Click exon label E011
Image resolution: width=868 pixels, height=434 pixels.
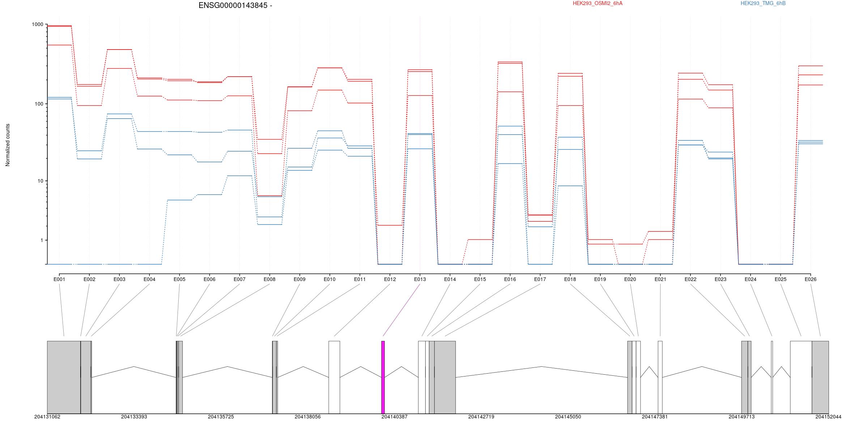359,279
